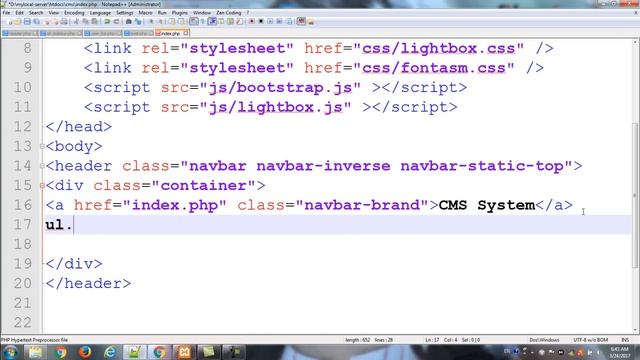
Task: Open the Encoding menu
Action: pos(74,13)
